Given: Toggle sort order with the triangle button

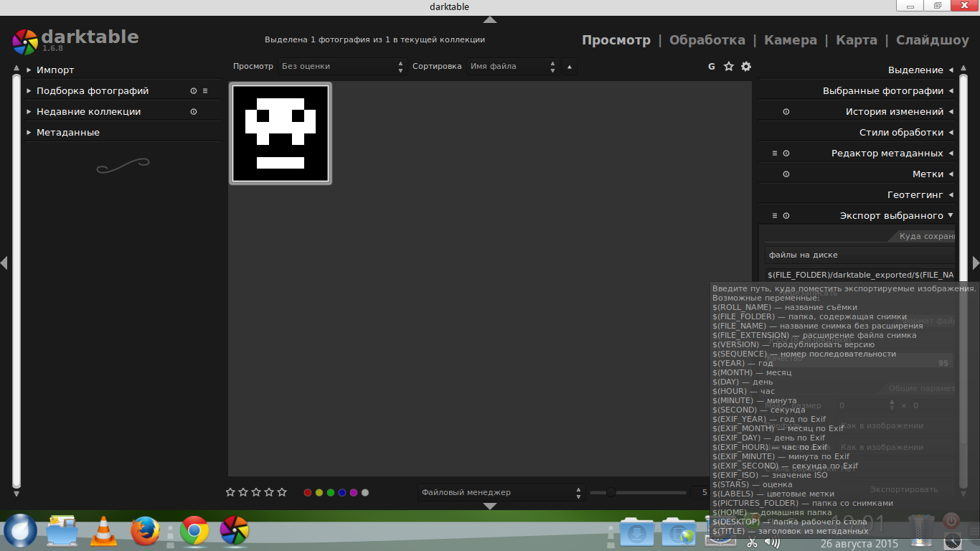Looking at the screenshot, I should point(570,67).
